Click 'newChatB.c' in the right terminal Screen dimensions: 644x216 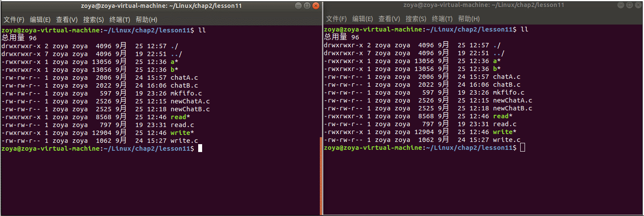pos(513,108)
